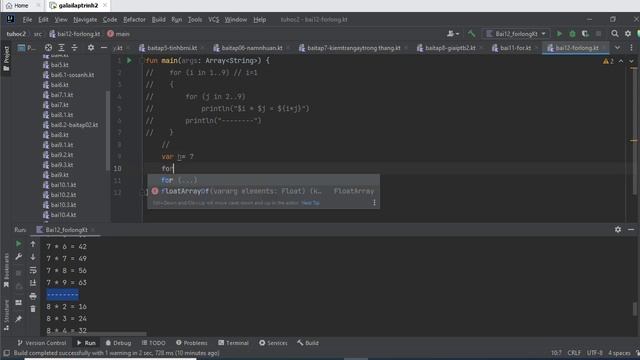Collapse all items in the Project panel
The image size is (640, 360).
(x=74, y=48)
